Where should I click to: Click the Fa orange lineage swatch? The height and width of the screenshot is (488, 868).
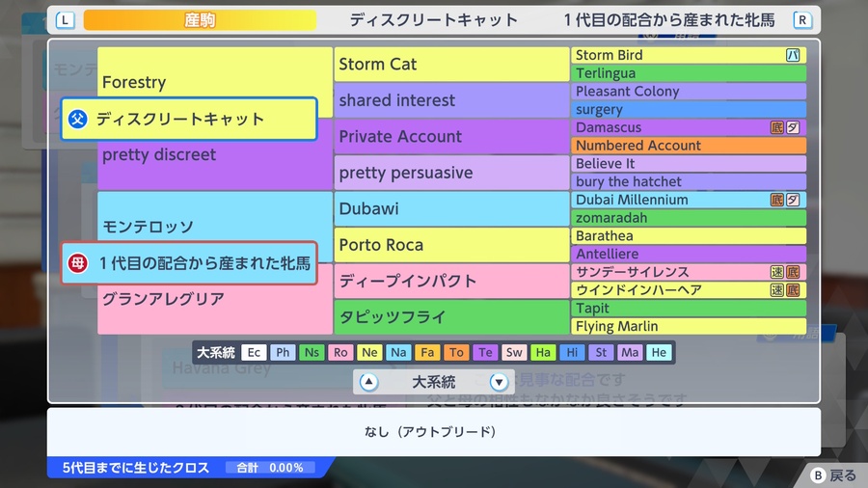tap(427, 352)
